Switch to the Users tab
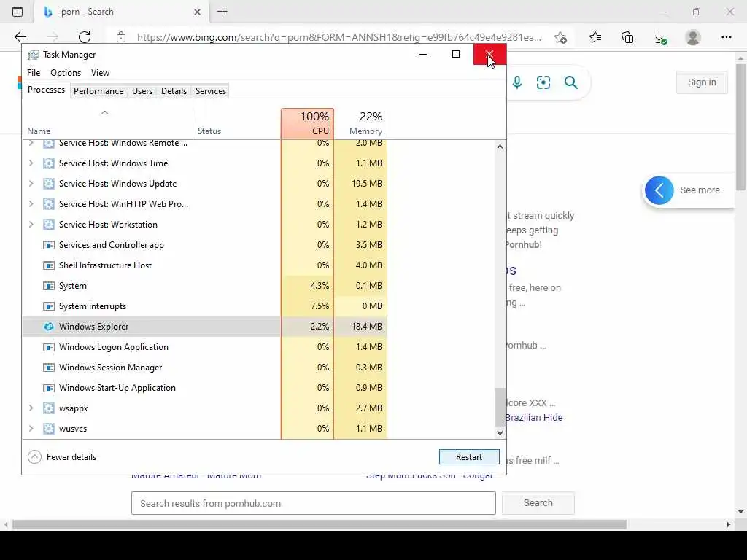The height and width of the screenshot is (560, 747). pyautogui.click(x=142, y=91)
